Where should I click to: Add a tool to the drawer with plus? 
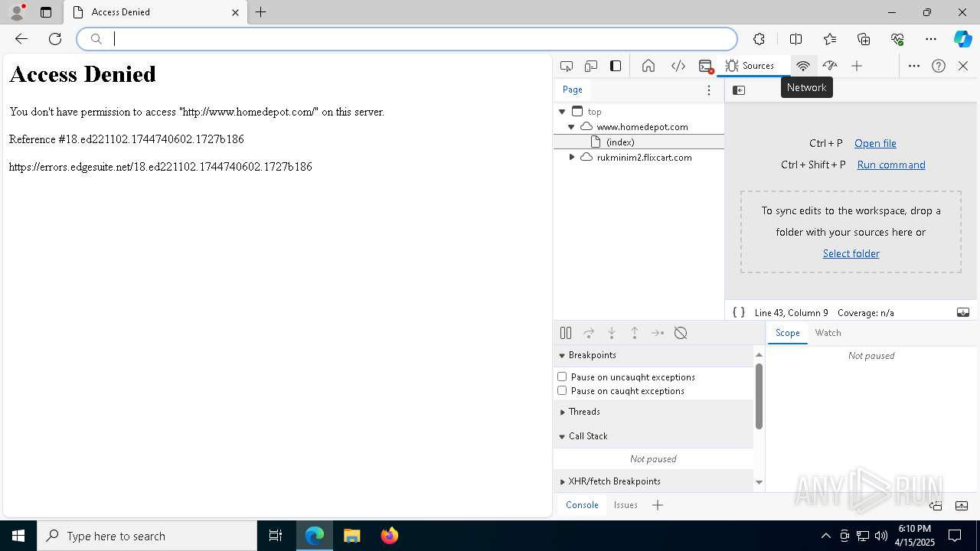pyautogui.click(x=658, y=505)
